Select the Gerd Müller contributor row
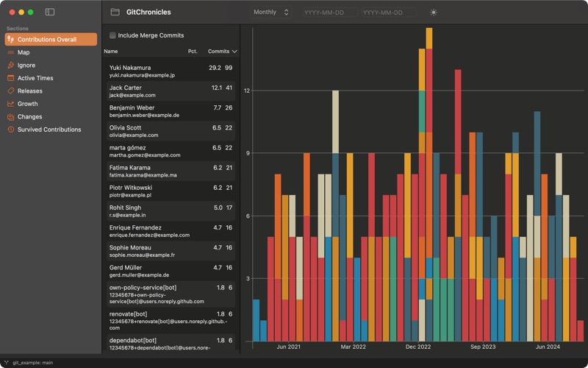This screenshot has height=368, width=588. tap(171, 271)
